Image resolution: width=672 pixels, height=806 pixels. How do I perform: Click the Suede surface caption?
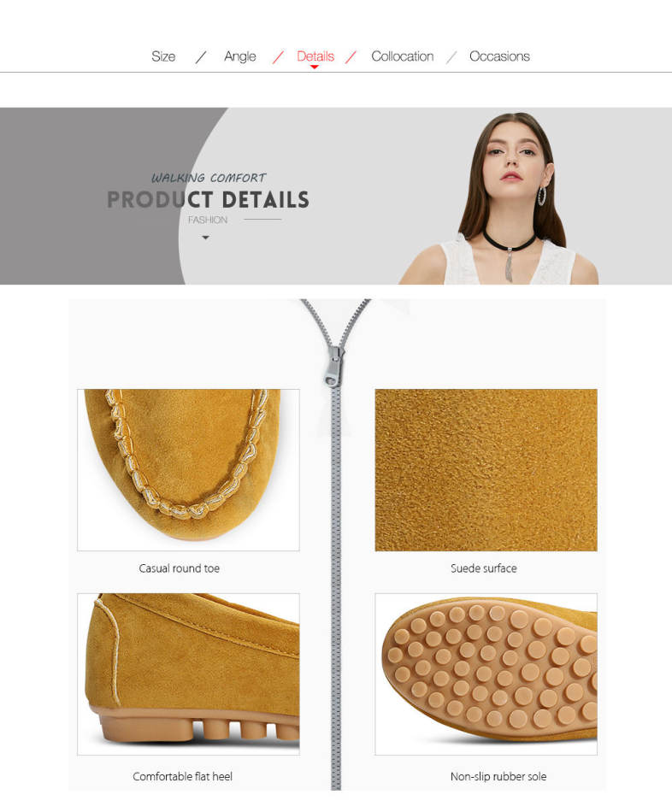tap(483, 568)
